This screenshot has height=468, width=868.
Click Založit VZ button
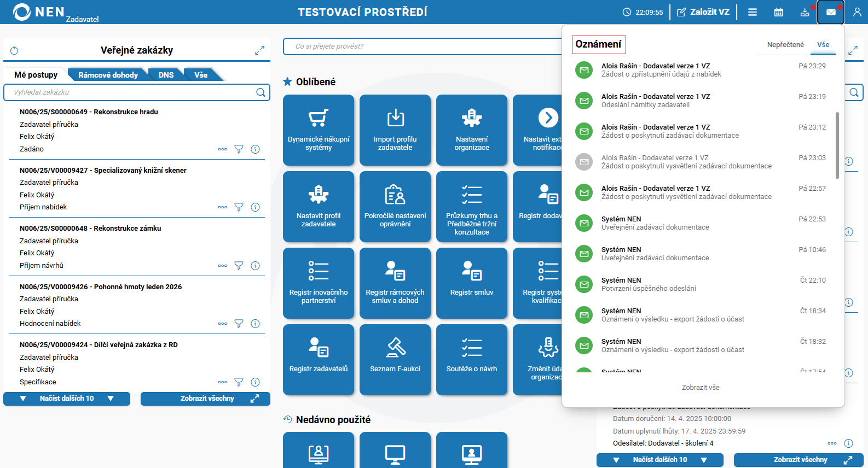click(703, 12)
